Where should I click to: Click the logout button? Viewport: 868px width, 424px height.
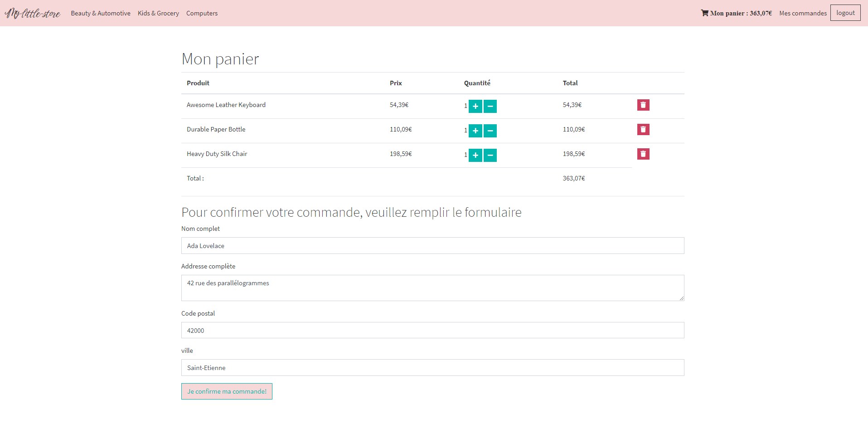pyautogui.click(x=845, y=13)
